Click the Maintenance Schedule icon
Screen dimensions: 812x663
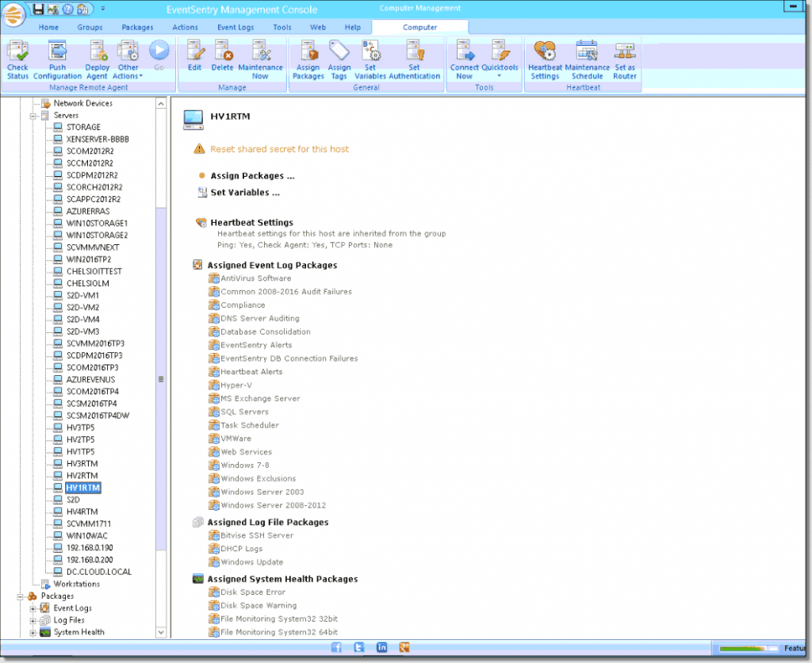pyautogui.click(x=588, y=60)
